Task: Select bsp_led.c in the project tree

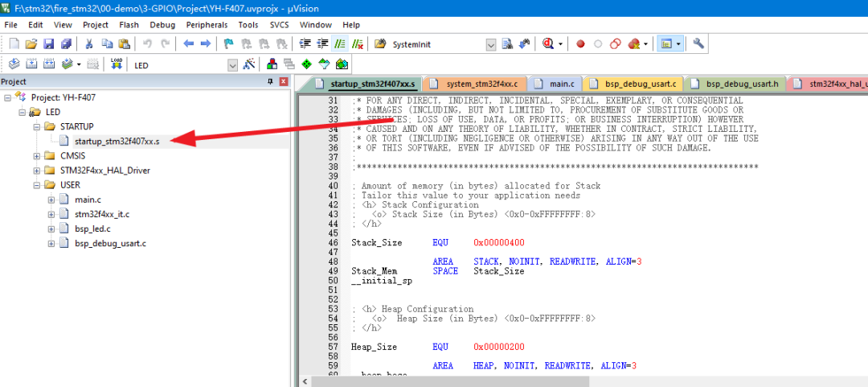Action: 92,228
